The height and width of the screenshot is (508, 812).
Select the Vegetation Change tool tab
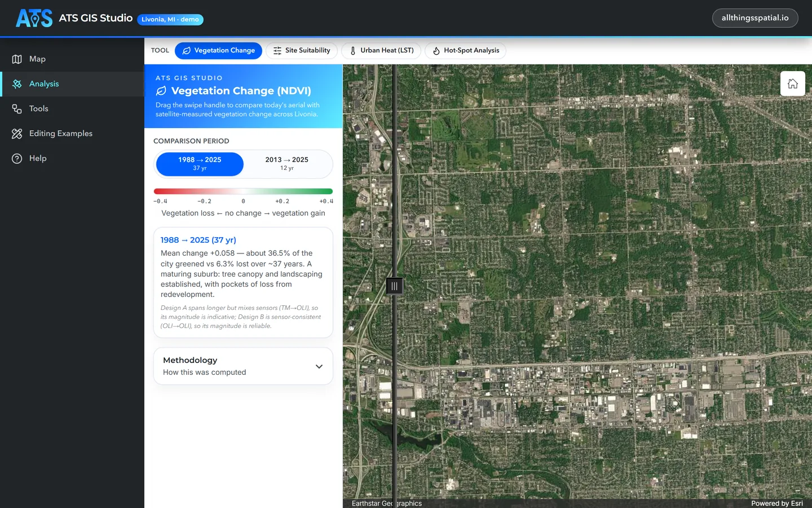point(218,51)
